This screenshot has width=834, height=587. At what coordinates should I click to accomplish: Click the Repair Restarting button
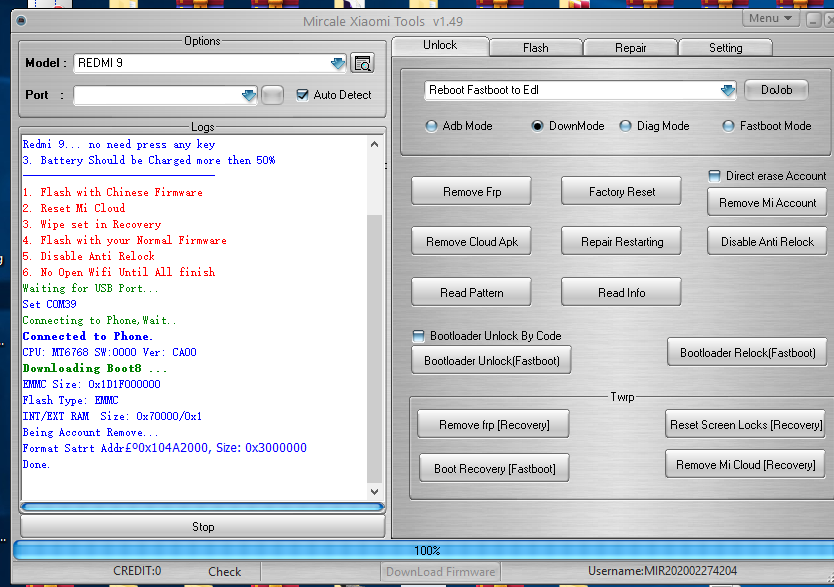pyautogui.click(x=621, y=241)
